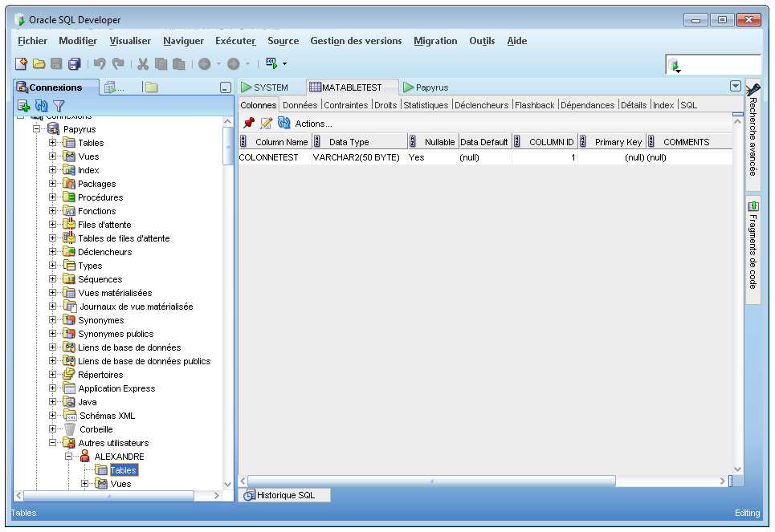
Task: Freeze view with the red pin icon
Action: [x=249, y=123]
